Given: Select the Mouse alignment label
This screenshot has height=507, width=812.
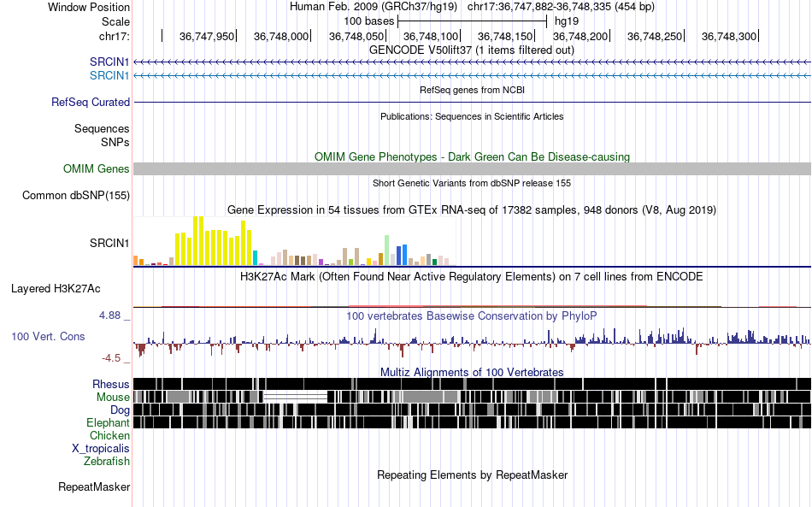Looking at the screenshot, I should coord(113,398).
